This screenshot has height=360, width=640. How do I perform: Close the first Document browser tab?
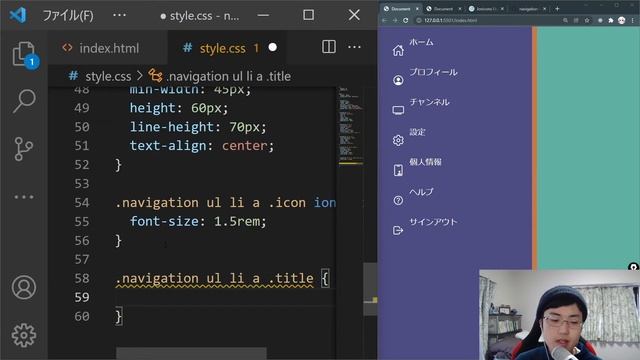click(x=417, y=9)
